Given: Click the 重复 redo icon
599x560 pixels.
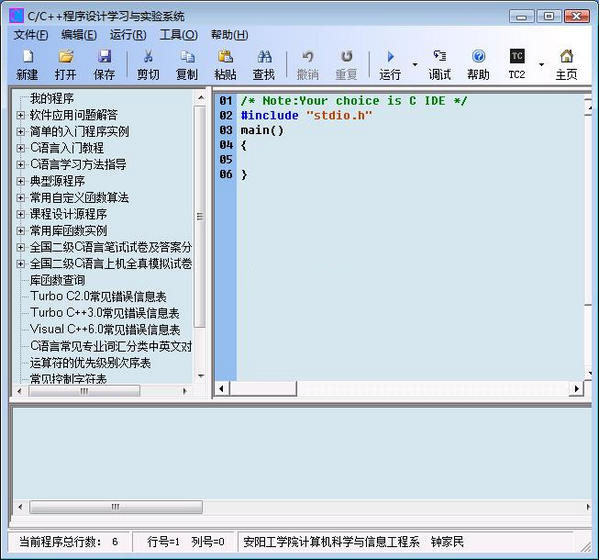Looking at the screenshot, I should pos(346,57).
